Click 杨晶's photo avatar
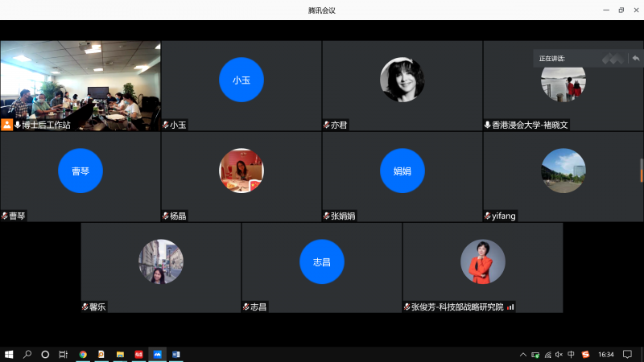This screenshot has width=644, height=362. (x=242, y=171)
